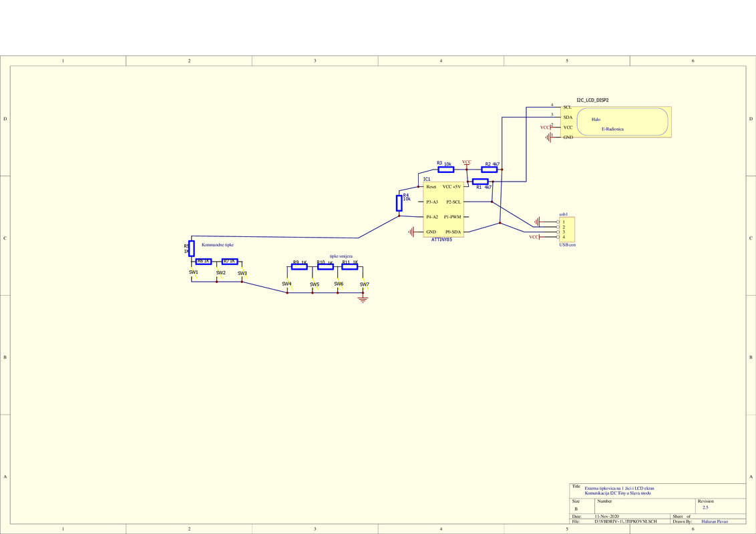This screenshot has width=756, height=534.
Task: Select resistor R6 1K
Action: tap(204, 262)
